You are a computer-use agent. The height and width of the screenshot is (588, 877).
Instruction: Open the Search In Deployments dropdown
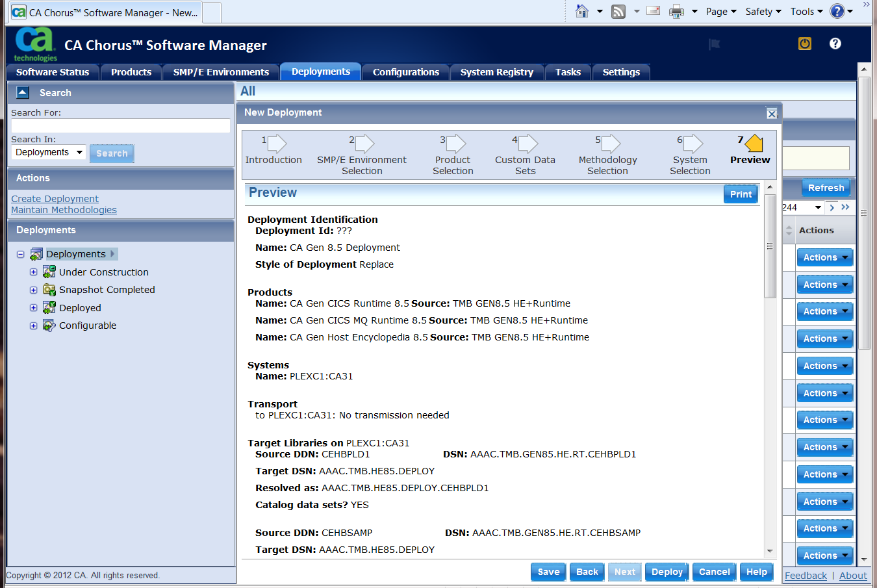tap(49, 152)
